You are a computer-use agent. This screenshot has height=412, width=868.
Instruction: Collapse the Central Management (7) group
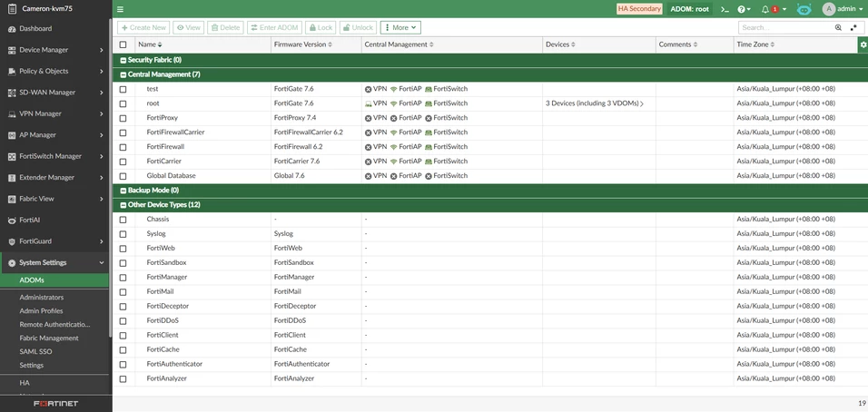click(x=123, y=74)
